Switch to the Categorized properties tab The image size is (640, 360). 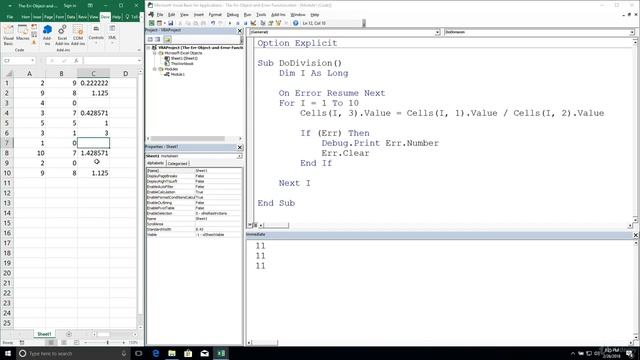(178, 163)
